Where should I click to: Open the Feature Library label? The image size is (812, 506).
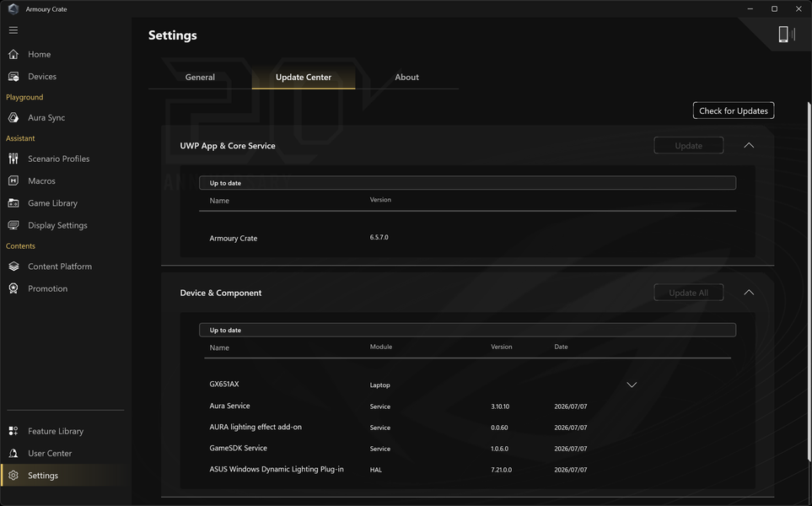point(56,432)
